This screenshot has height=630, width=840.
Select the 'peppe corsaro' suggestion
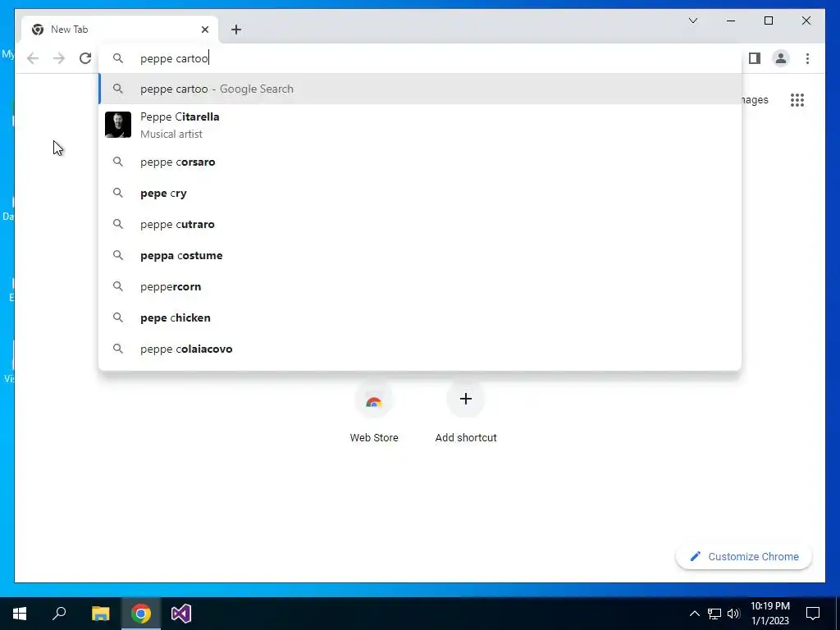[420, 162]
